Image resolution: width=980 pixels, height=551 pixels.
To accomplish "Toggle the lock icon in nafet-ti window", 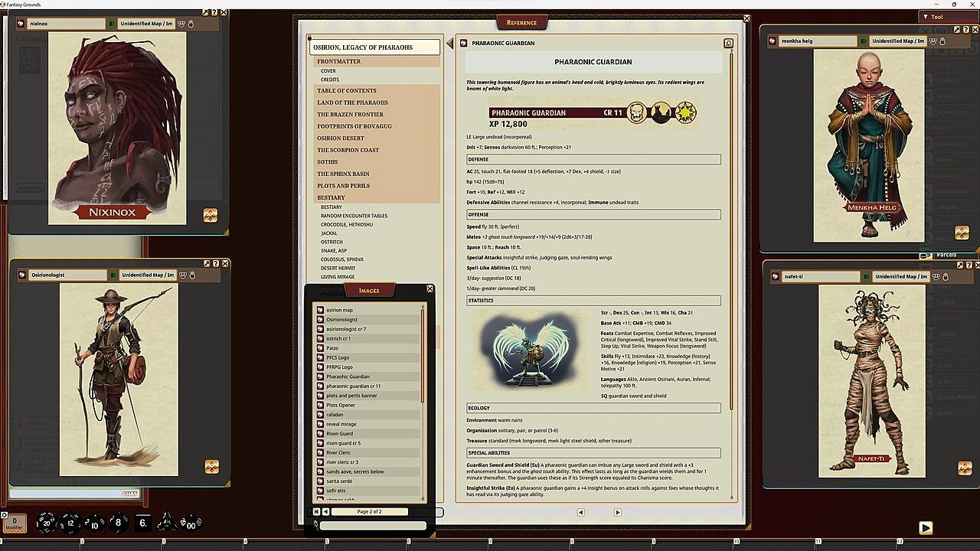I will tap(946, 276).
